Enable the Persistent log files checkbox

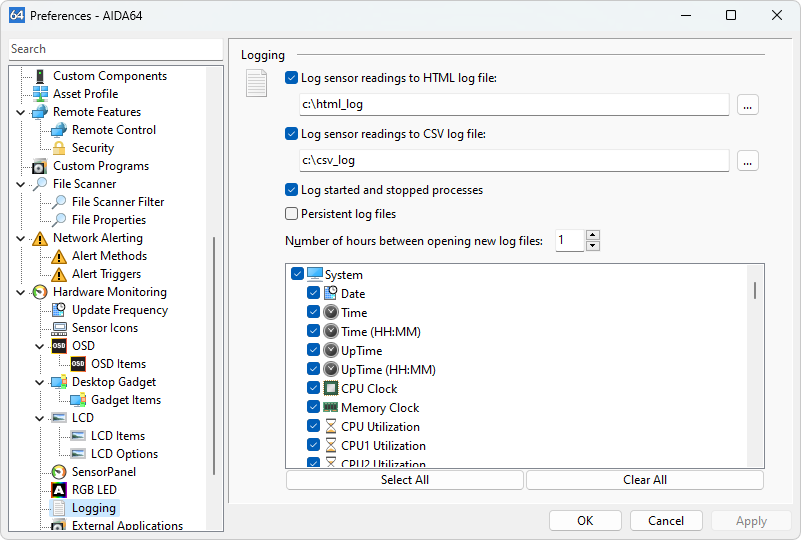[292, 214]
